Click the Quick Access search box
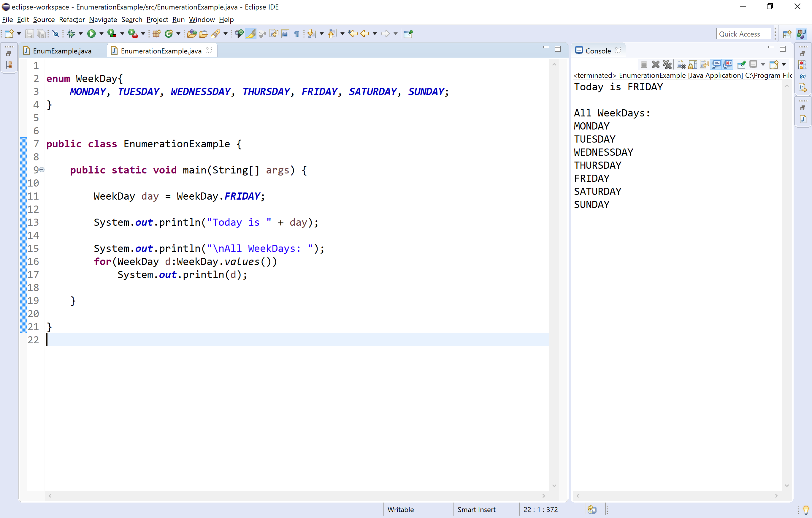The width and height of the screenshot is (812, 518). coord(744,33)
